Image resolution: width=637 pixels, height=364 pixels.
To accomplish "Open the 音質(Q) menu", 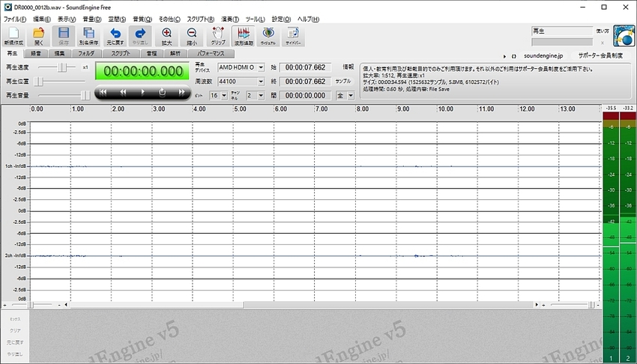I will (142, 19).
